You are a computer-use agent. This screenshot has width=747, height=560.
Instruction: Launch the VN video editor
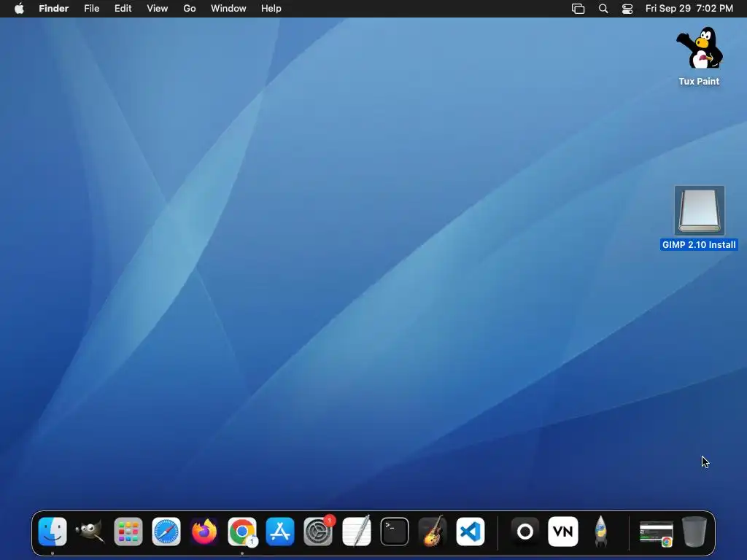tap(563, 532)
